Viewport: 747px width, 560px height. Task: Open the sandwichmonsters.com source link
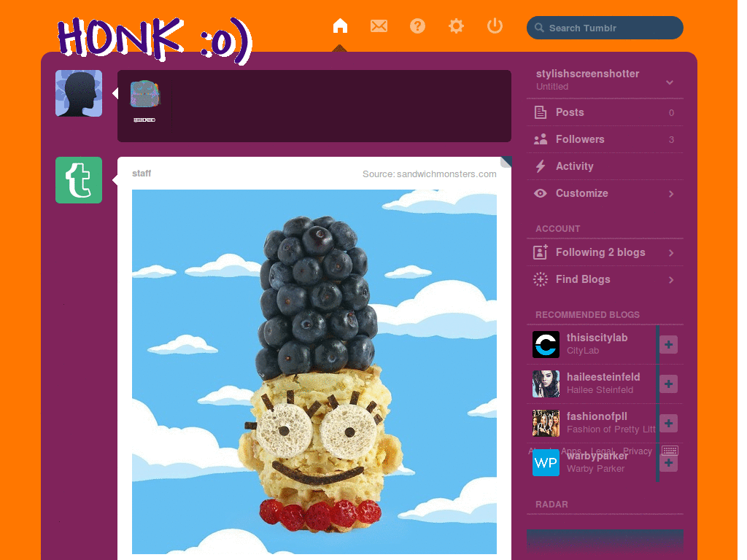pyautogui.click(x=446, y=174)
